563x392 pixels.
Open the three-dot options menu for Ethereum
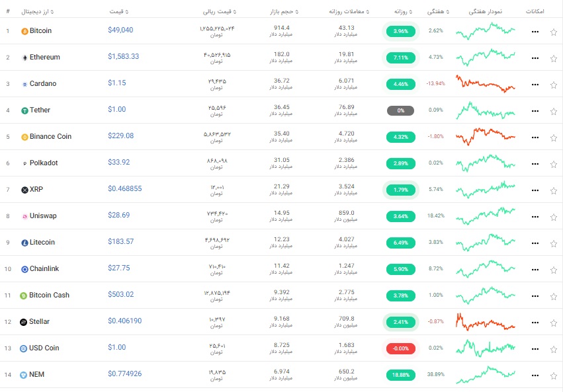pyautogui.click(x=535, y=58)
